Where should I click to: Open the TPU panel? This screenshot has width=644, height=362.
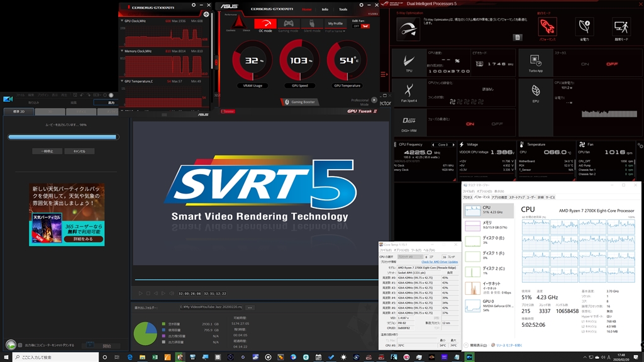pyautogui.click(x=409, y=63)
